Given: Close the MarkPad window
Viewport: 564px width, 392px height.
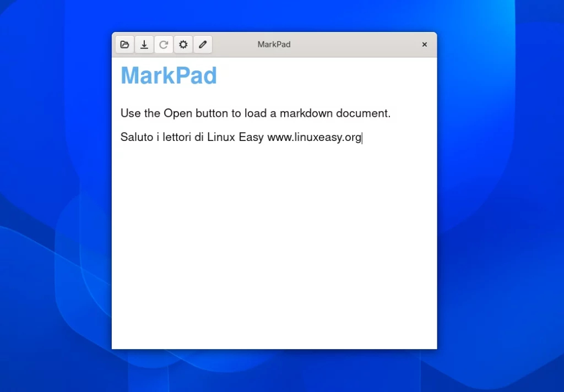Looking at the screenshot, I should tap(425, 44).
